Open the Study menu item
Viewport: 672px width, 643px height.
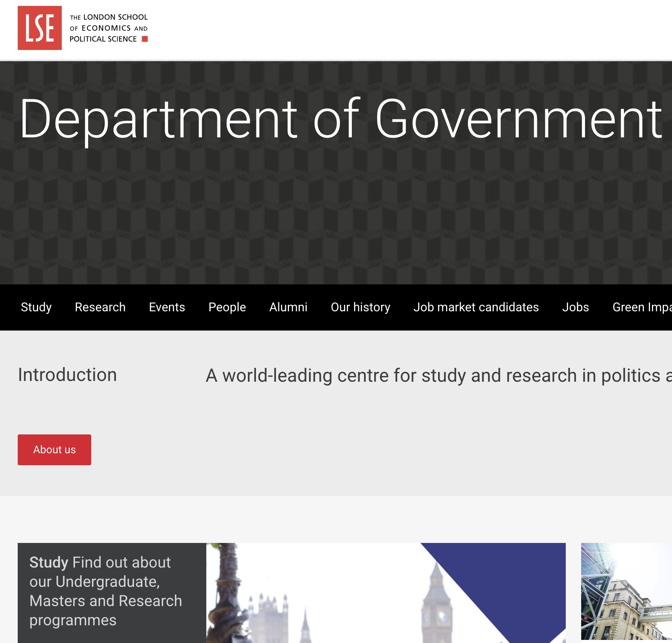pos(36,307)
